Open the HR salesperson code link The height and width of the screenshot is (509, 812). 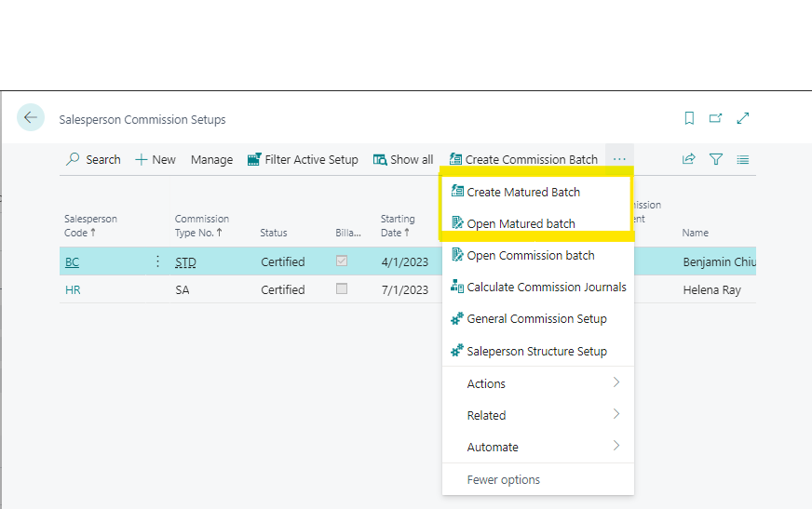73,289
